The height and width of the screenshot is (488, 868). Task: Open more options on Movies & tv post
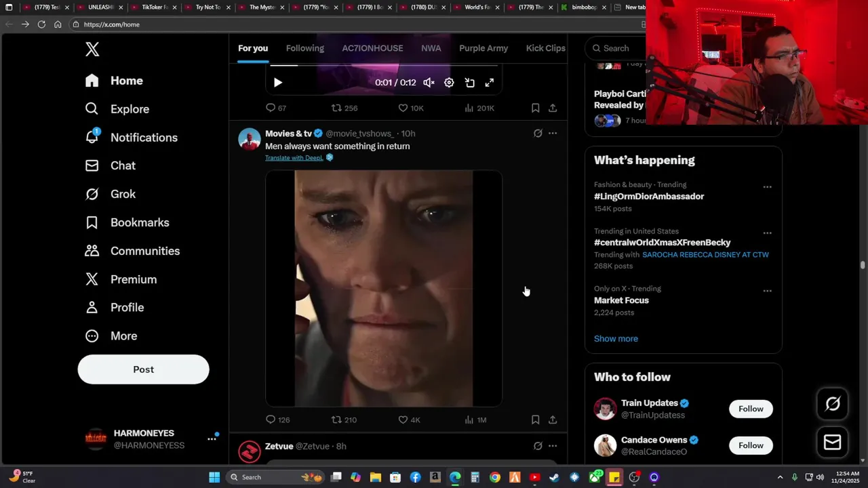[x=553, y=134]
